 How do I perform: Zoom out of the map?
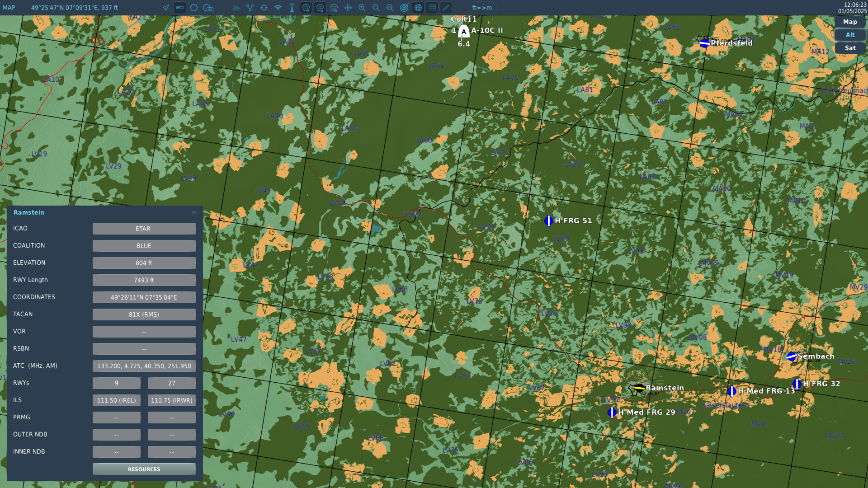coord(376,8)
